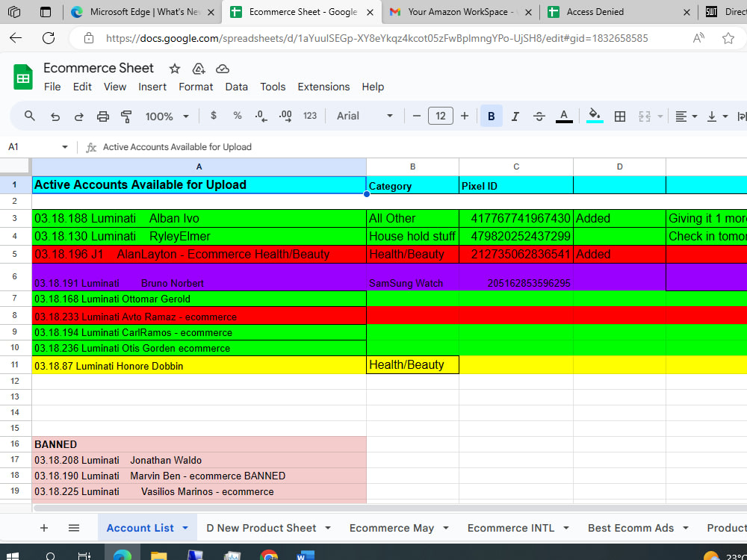Open the Help menu
Image resolution: width=747 pixels, height=560 pixels.
pyautogui.click(x=373, y=87)
